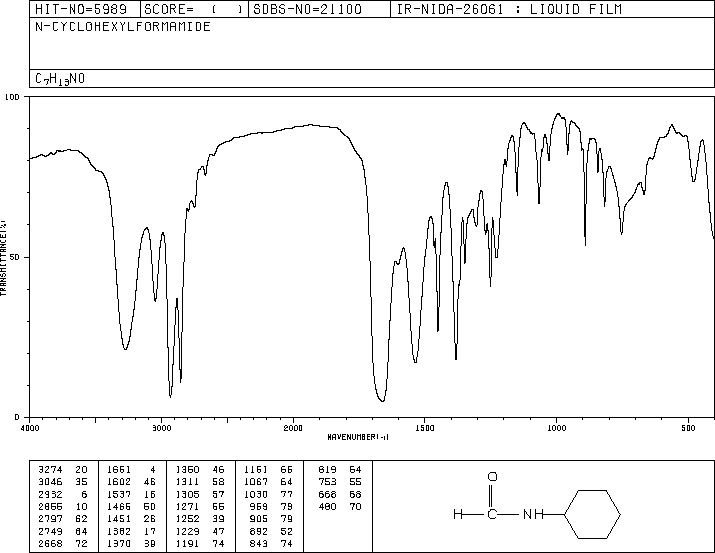The image size is (715, 553).
Task: Select peak table entry 3274
Action: tap(50, 470)
